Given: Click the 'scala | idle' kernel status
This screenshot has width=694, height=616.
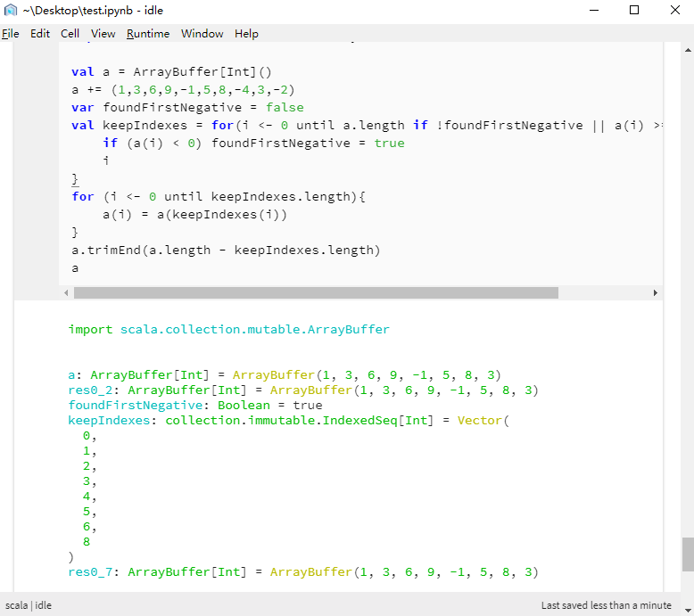Looking at the screenshot, I should pyautogui.click(x=29, y=605).
